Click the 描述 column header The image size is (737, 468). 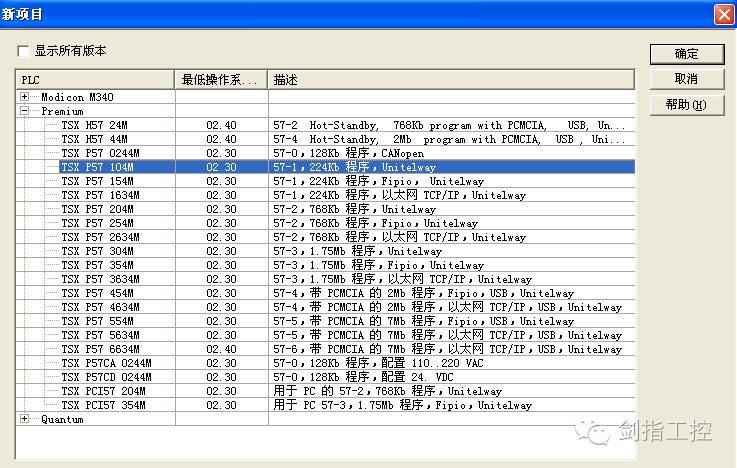[451, 80]
